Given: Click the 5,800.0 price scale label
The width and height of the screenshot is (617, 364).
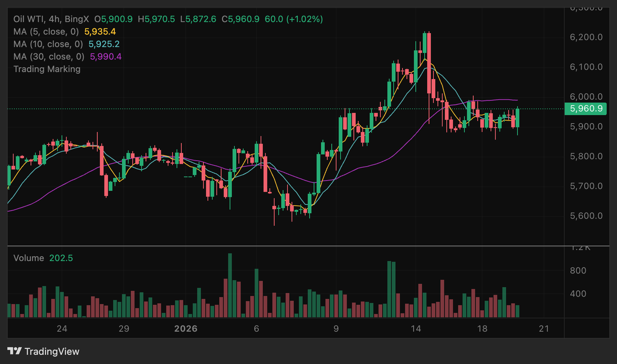Looking at the screenshot, I should click(586, 156).
